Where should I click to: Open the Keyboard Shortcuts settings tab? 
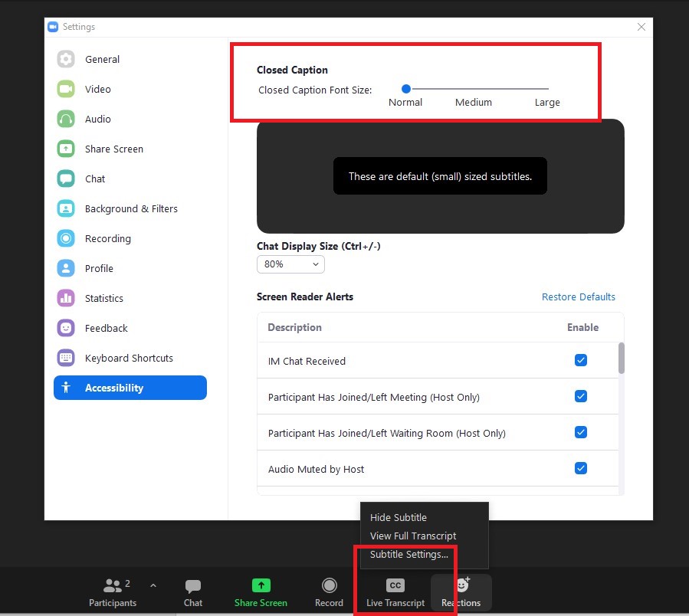tap(129, 358)
